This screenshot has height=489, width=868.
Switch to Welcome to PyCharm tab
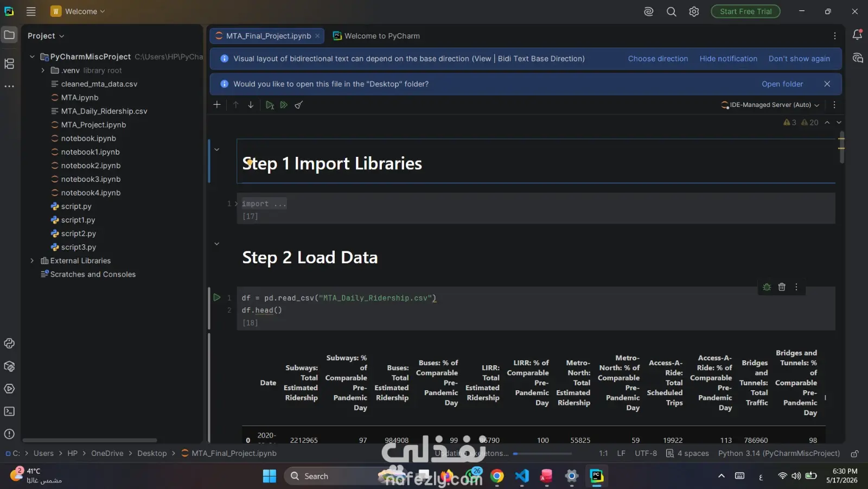tap(376, 36)
